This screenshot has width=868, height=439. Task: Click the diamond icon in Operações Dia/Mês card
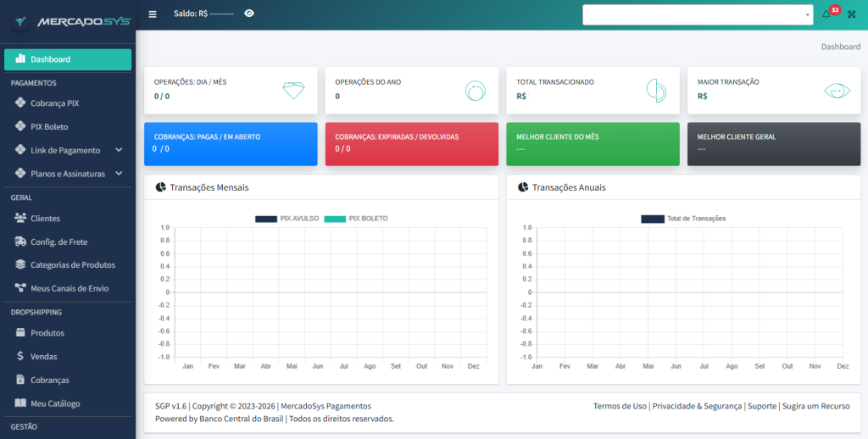(x=293, y=91)
